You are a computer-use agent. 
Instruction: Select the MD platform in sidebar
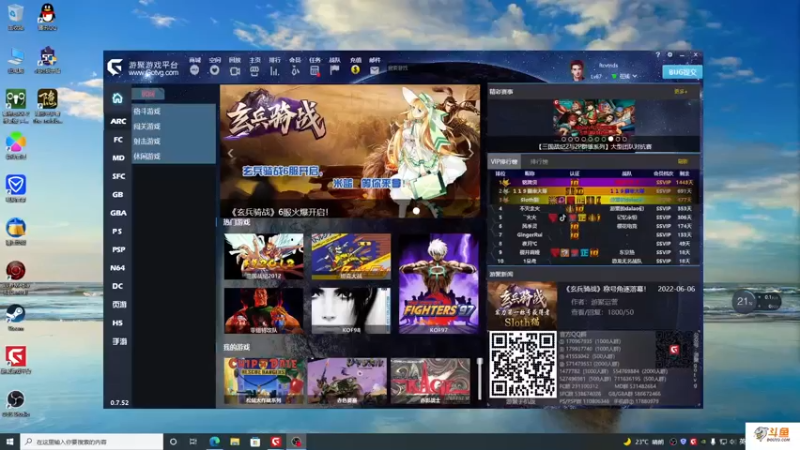[118, 158]
